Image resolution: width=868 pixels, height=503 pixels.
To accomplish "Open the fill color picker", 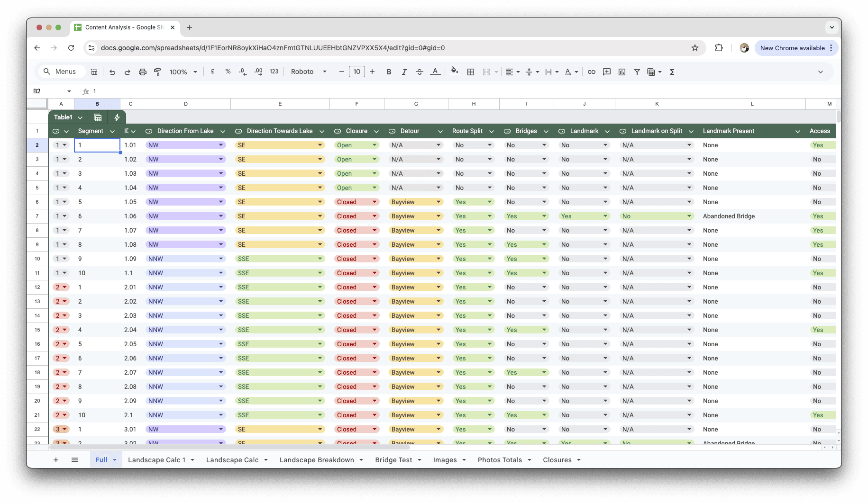I will click(x=455, y=72).
